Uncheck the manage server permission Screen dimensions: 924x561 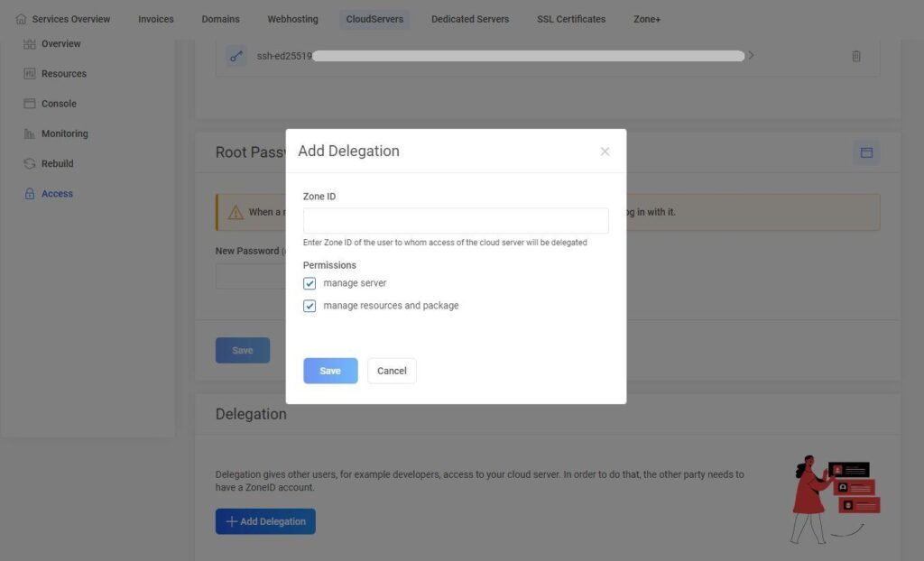tap(310, 283)
